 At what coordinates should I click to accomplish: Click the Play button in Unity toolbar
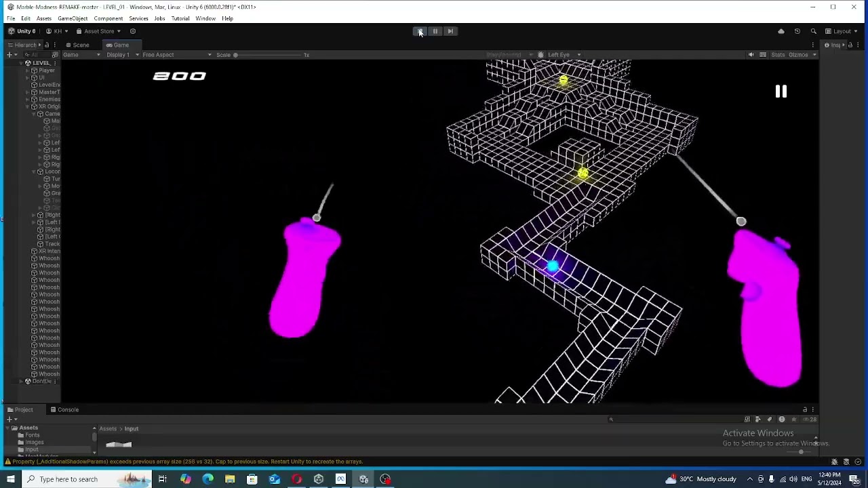(420, 31)
